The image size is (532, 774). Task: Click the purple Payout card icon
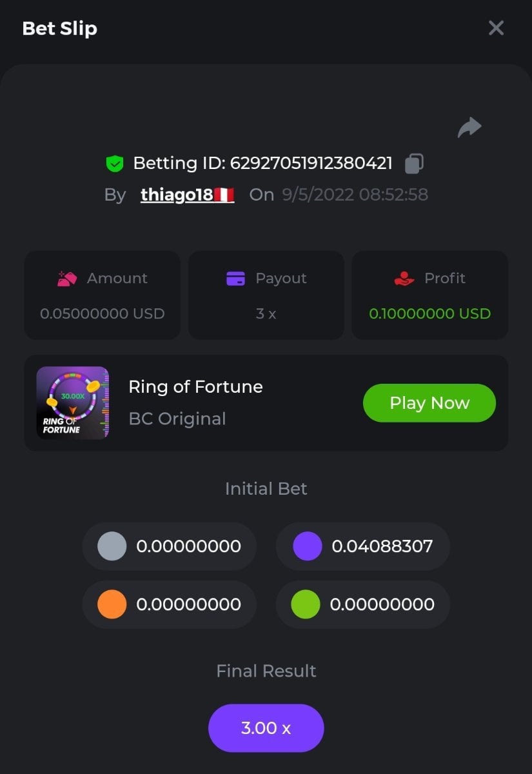click(235, 279)
